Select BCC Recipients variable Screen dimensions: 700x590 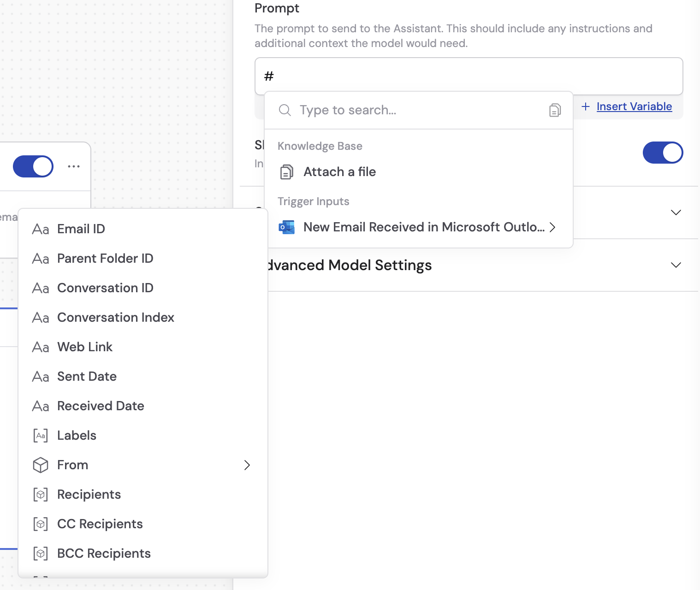(x=104, y=553)
